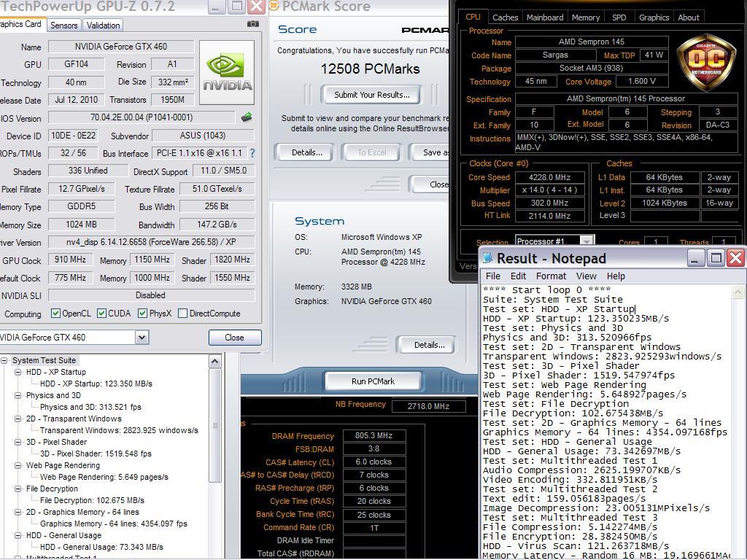
Task: Collapse the Physics and 3D node
Action: [18, 395]
